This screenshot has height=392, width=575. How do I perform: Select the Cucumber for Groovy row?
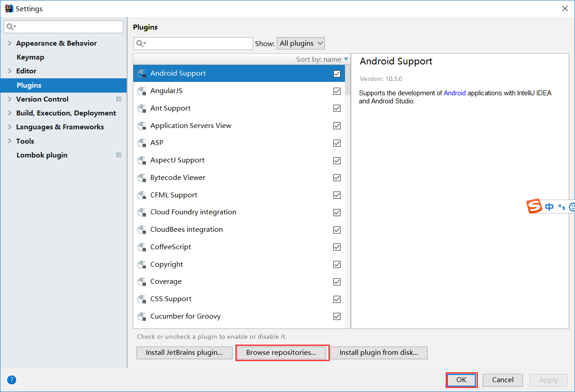coord(239,317)
